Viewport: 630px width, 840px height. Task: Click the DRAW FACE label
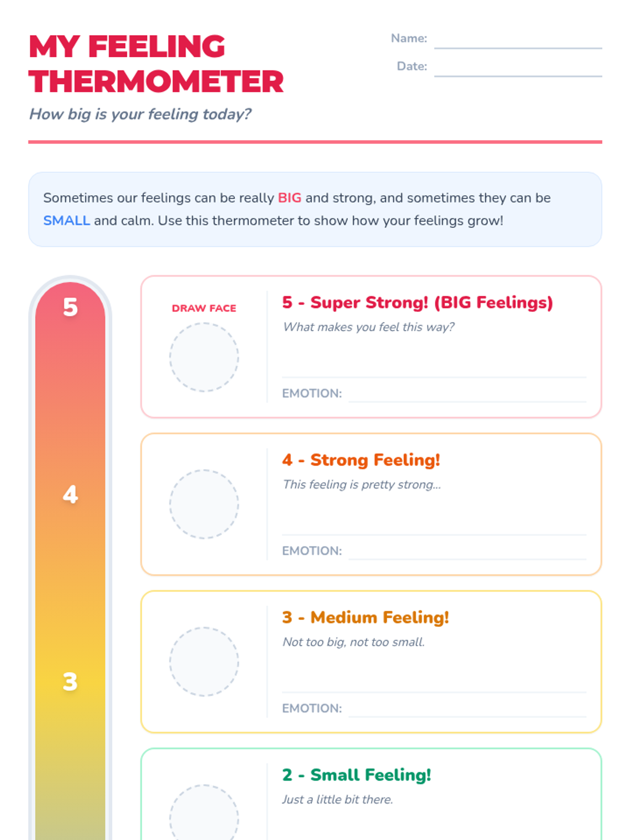point(204,308)
